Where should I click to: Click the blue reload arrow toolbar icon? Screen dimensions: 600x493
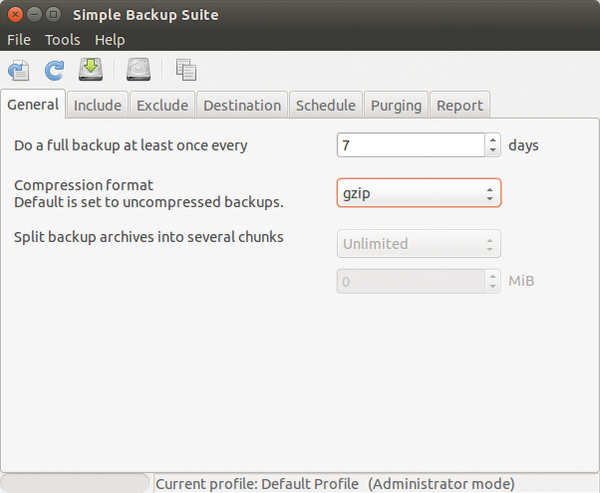point(54,70)
